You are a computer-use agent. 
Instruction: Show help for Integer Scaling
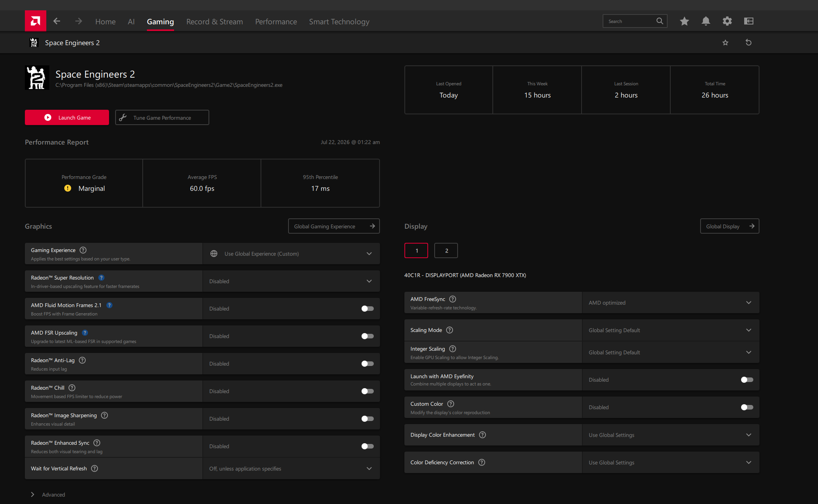[453, 349]
